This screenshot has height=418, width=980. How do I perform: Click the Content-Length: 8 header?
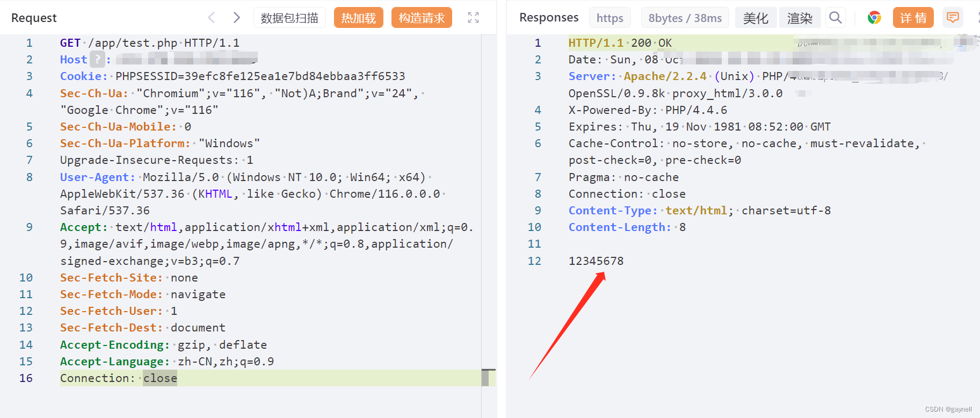tap(627, 227)
